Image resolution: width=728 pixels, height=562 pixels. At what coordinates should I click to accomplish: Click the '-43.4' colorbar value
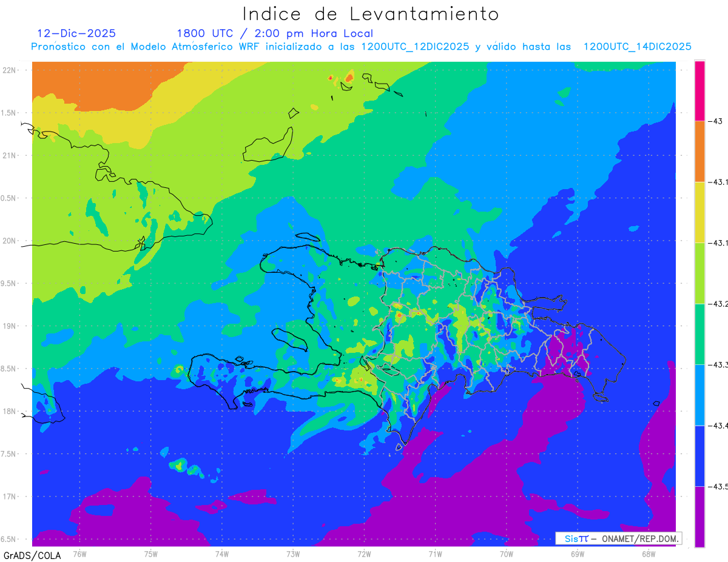click(718, 426)
